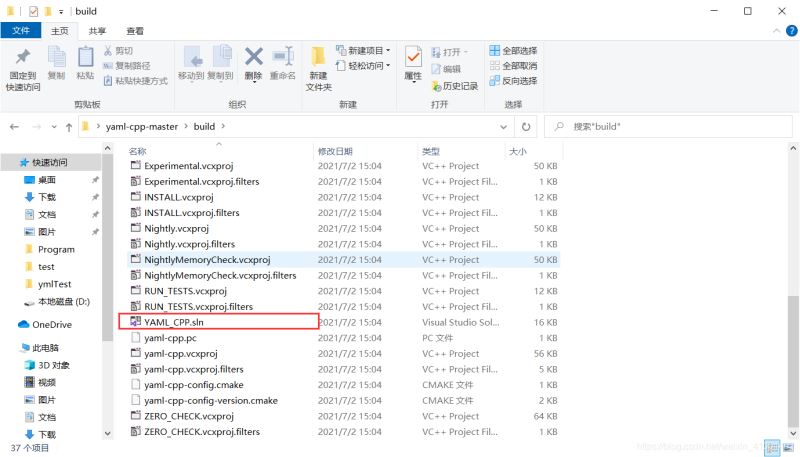The width and height of the screenshot is (800, 457).
Task: Click the Refresh icon beside the address bar
Action: (526, 127)
